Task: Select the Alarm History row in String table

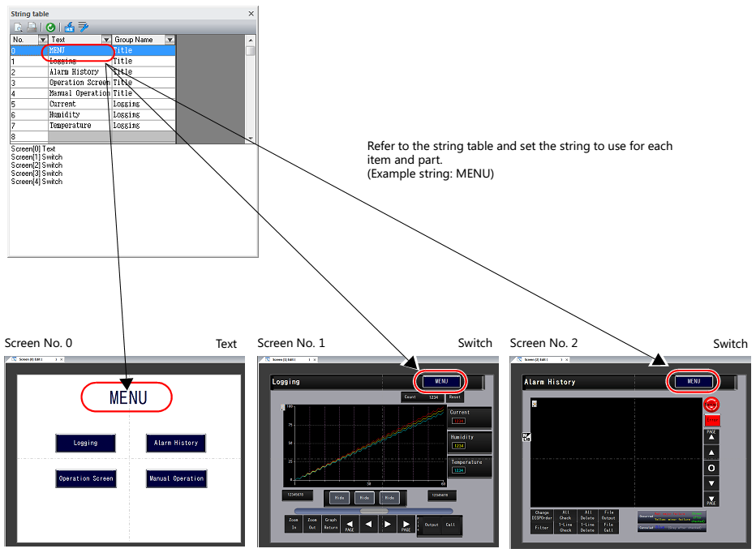Action: point(93,72)
